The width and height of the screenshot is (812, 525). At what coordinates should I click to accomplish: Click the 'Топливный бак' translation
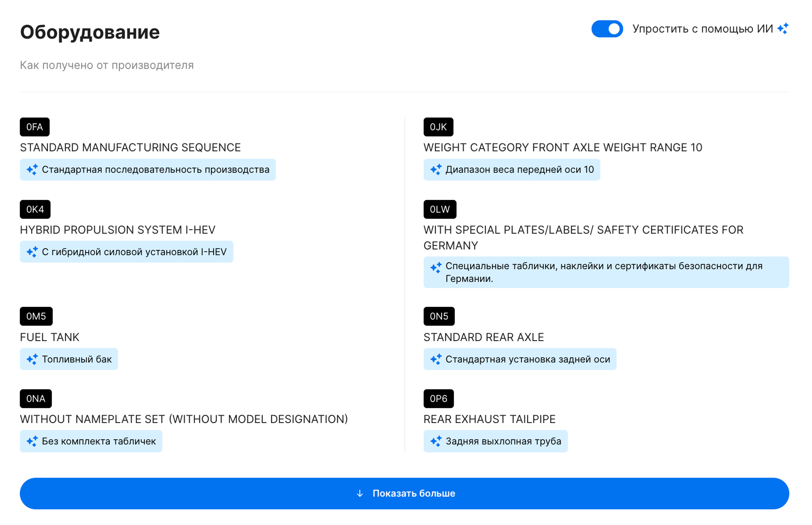[77, 359]
